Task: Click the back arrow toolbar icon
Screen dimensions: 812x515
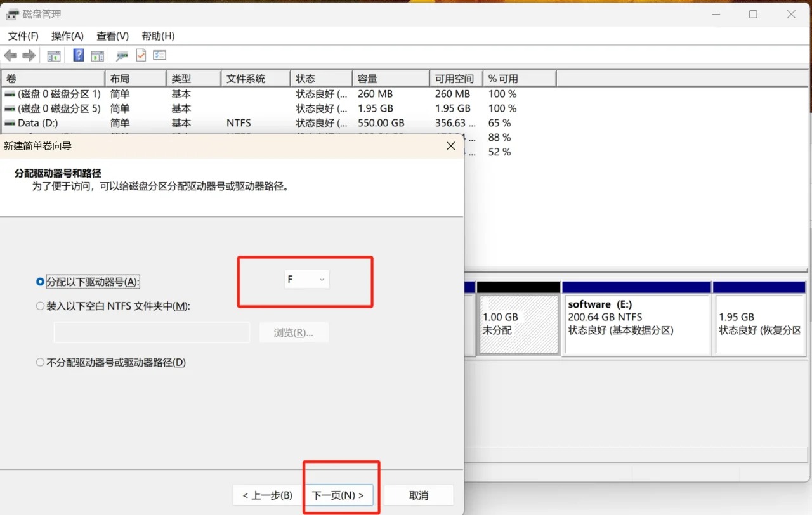Action: pos(11,56)
